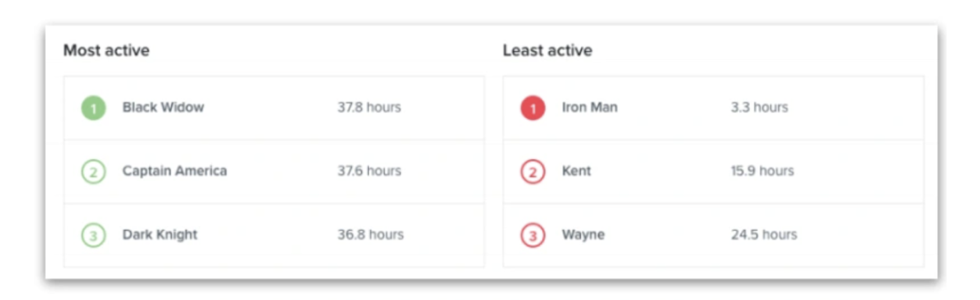980x300 pixels.
Task: Click the 37.8 hours value
Action: 369,108
